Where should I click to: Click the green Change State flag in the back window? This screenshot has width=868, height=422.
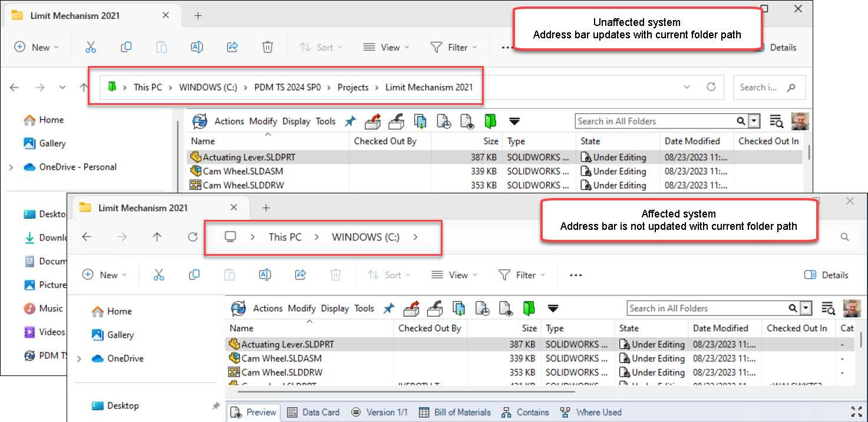click(x=490, y=121)
